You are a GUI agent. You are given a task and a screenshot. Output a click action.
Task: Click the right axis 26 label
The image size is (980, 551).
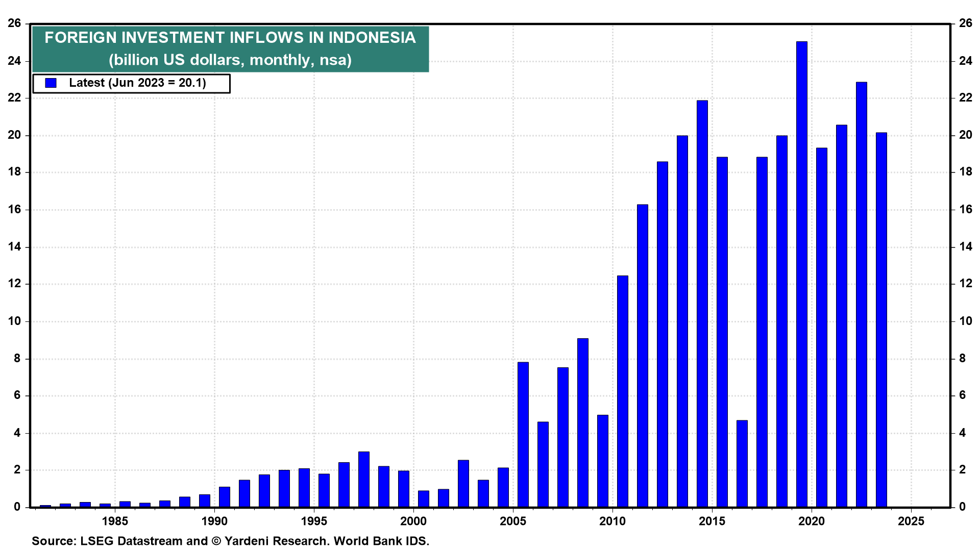point(965,23)
